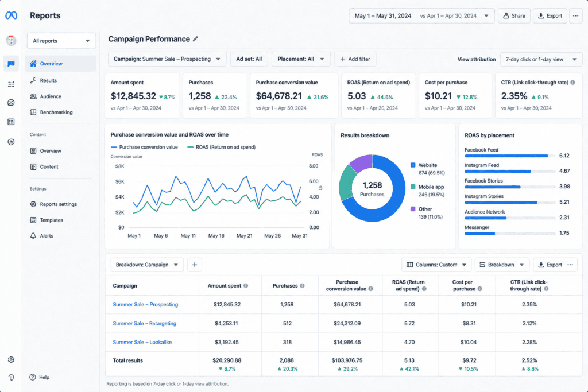Screen dimensions: 588x392
Task: Click the Amount spent metric card
Action: (x=142, y=96)
